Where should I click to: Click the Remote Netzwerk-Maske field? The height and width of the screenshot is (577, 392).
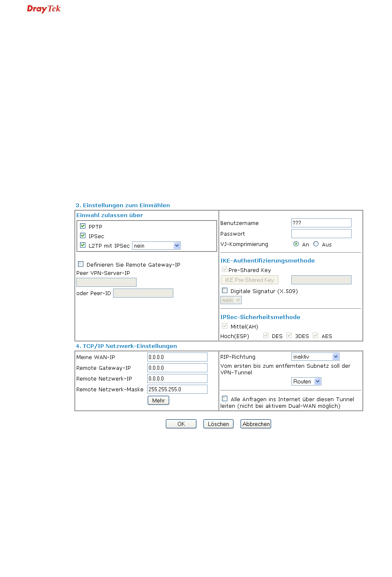click(x=177, y=389)
